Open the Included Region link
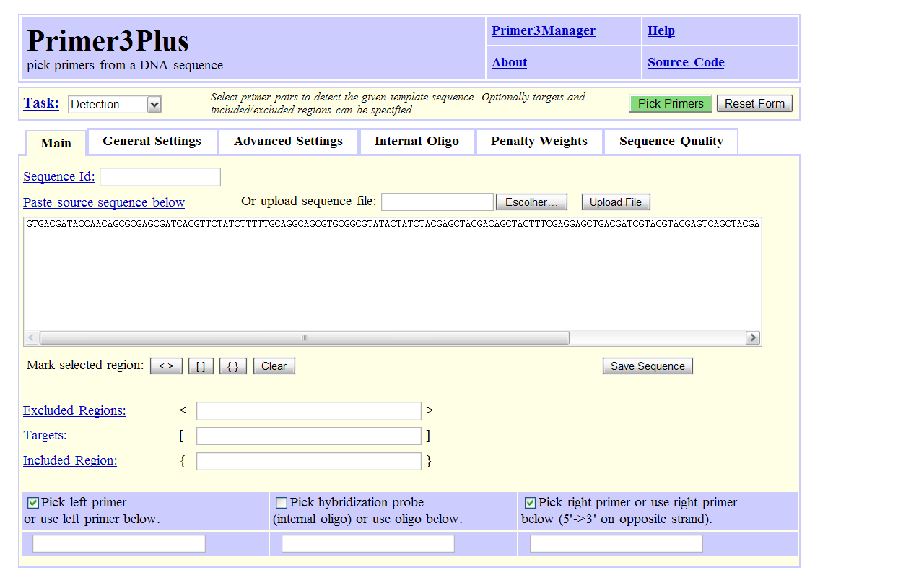 tap(70, 460)
